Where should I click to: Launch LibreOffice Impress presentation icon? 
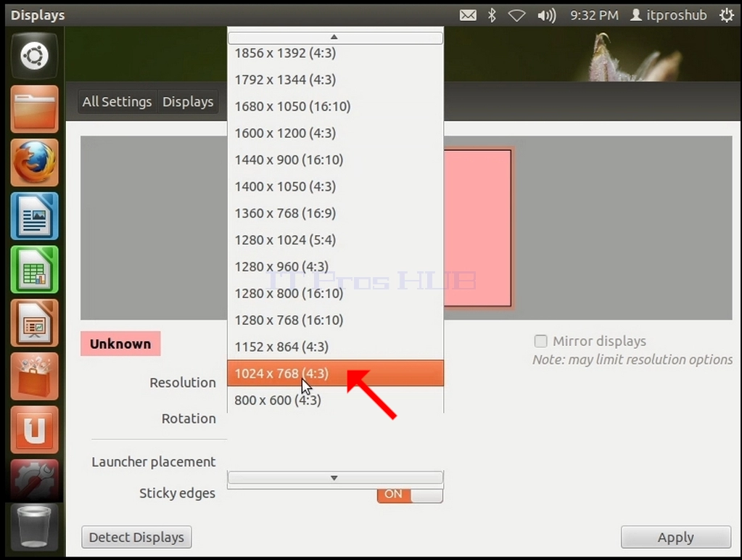click(35, 323)
